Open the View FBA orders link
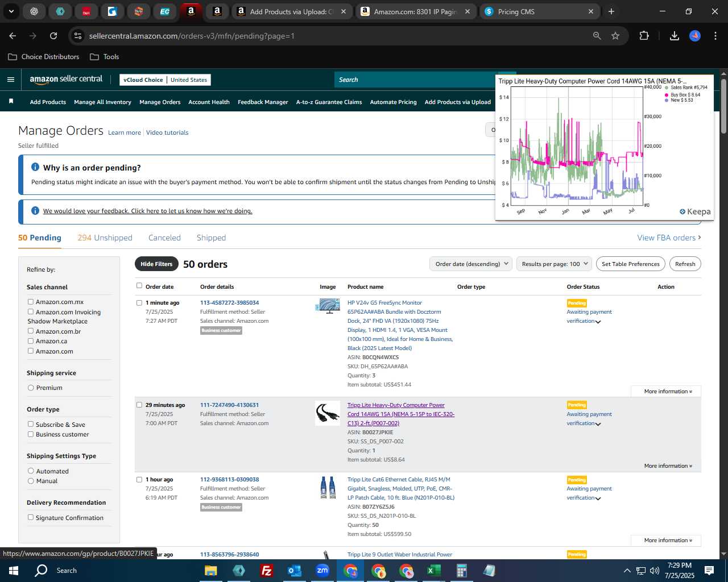 click(x=669, y=238)
